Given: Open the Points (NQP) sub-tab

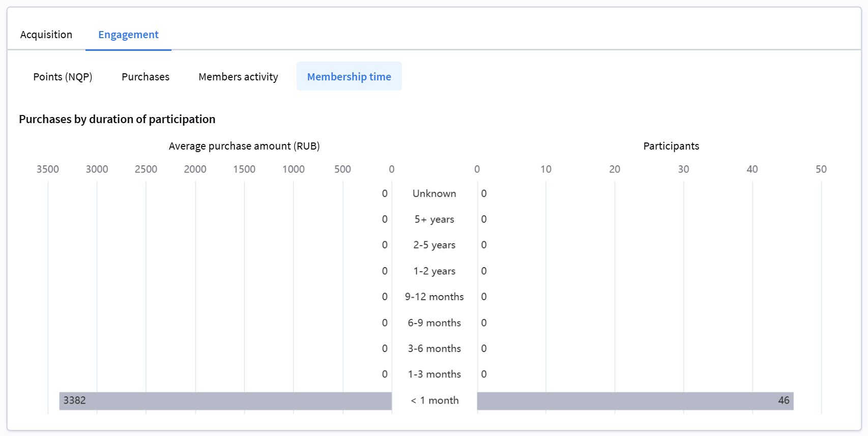Looking at the screenshot, I should coord(63,77).
